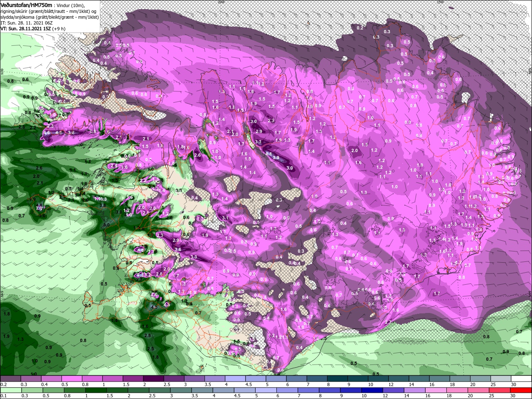
Task: Select the darkest green swatch above lower-row '1'
Action: point(96,390)
